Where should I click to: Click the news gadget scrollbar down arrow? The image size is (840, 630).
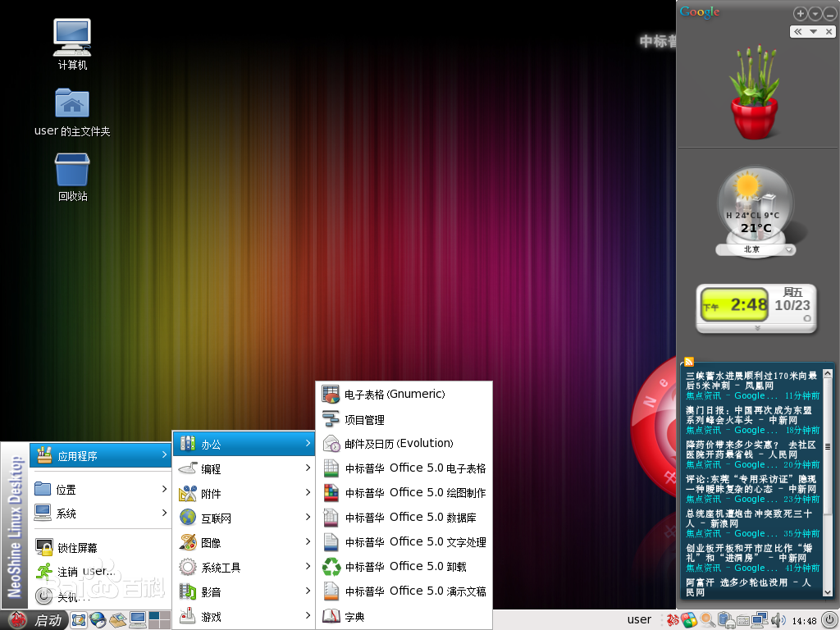828,592
